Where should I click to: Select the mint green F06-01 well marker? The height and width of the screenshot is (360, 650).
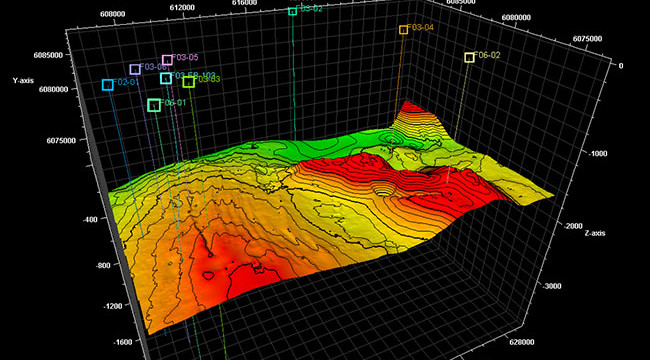pyautogui.click(x=154, y=105)
